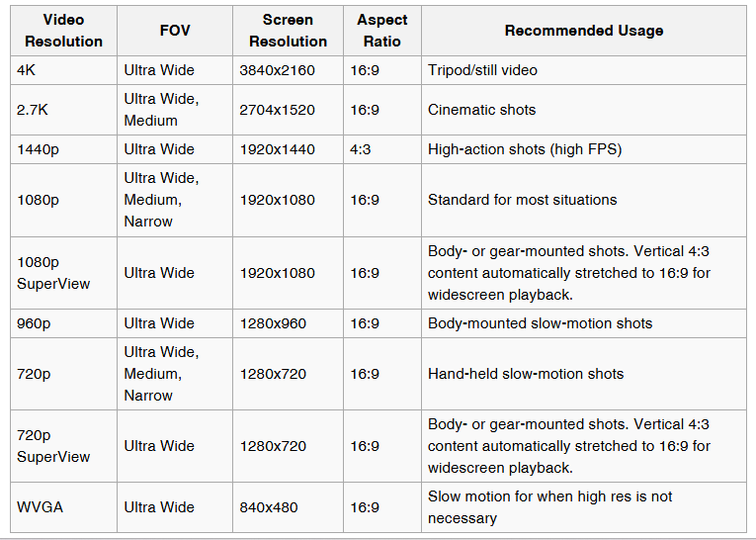
Task: Click the High-action shots (high FPS) cell
Action: (x=525, y=149)
